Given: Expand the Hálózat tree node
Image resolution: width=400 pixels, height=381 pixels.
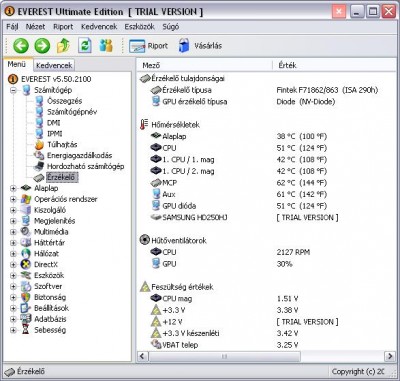Looking at the screenshot, I should click(13, 254).
